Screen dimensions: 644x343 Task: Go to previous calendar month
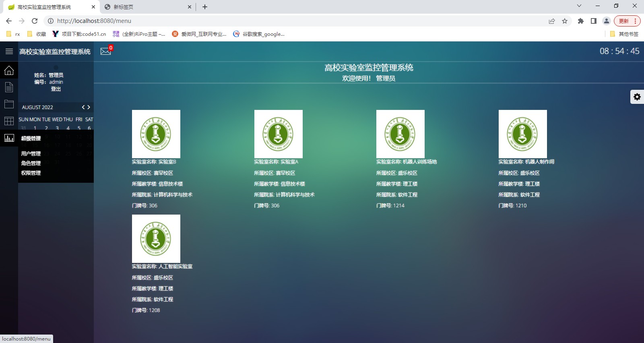pos(83,107)
